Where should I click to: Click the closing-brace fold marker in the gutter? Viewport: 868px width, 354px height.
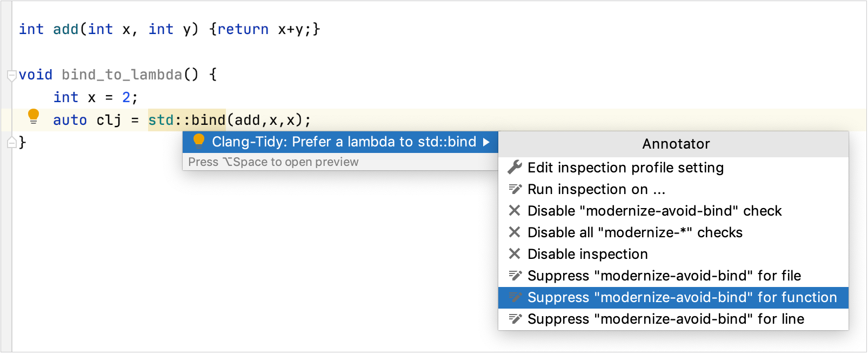(11, 142)
